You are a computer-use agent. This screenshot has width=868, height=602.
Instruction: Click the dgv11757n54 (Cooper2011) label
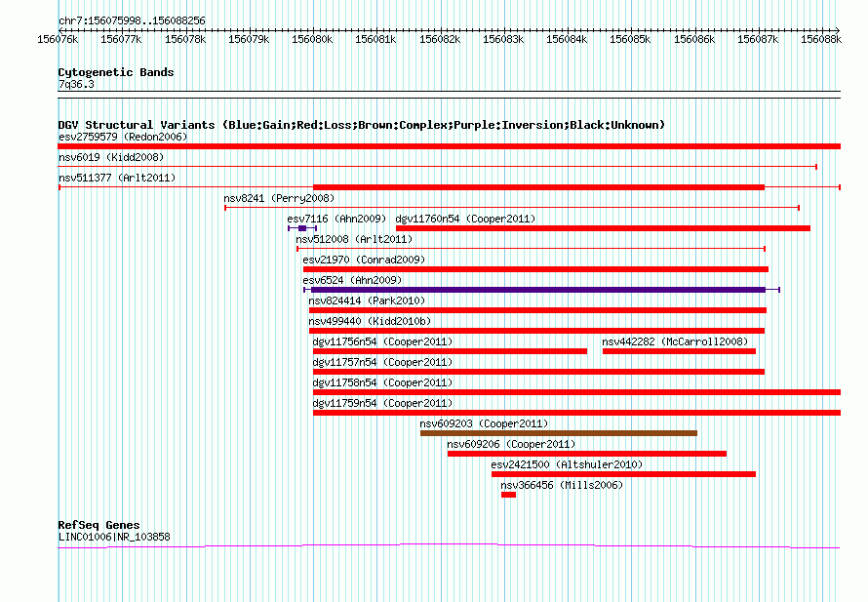click(382, 362)
